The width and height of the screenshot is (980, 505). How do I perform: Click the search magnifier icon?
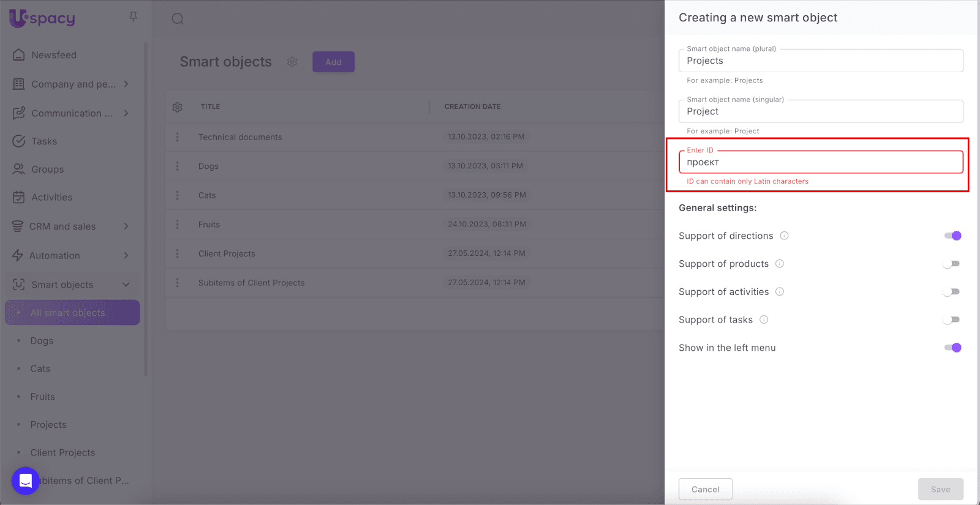(178, 19)
